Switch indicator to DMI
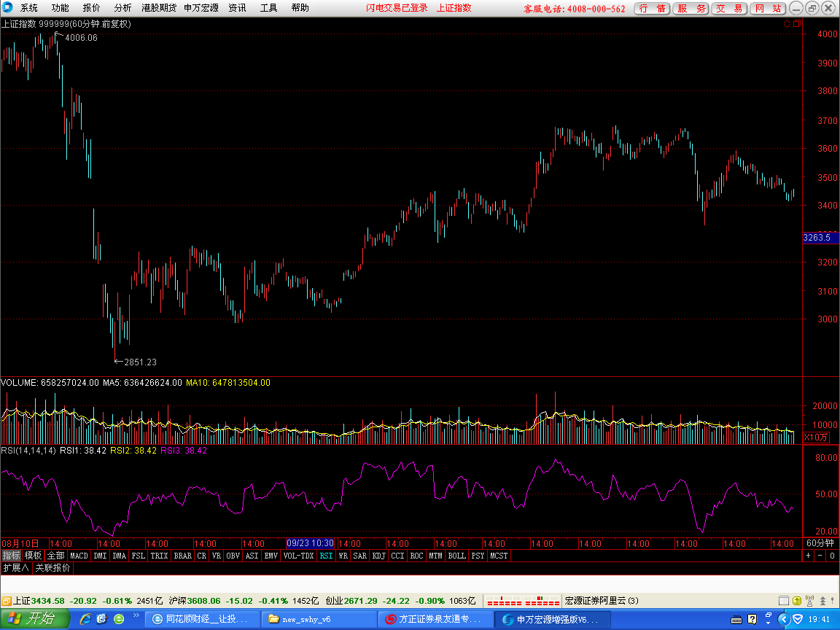This screenshot has width=840, height=630. coord(100,556)
